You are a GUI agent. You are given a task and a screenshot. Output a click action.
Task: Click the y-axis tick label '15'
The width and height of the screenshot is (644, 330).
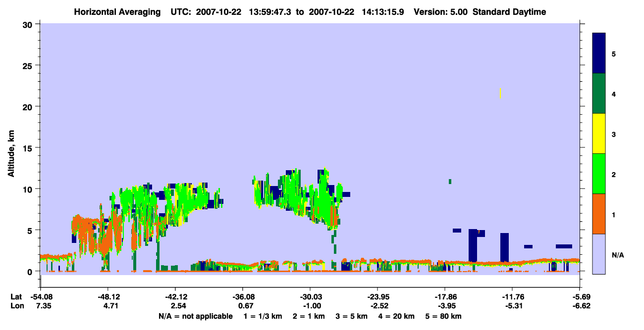pos(29,148)
